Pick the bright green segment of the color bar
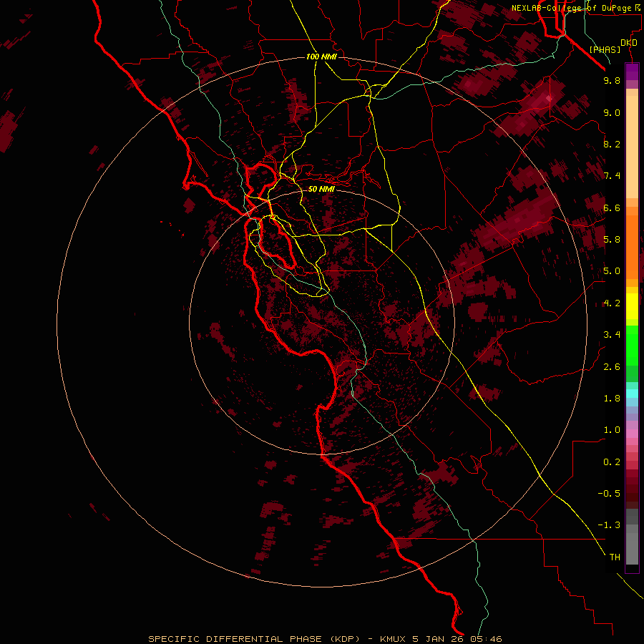Image resolution: width=644 pixels, height=644 pixels. click(x=632, y=345)
